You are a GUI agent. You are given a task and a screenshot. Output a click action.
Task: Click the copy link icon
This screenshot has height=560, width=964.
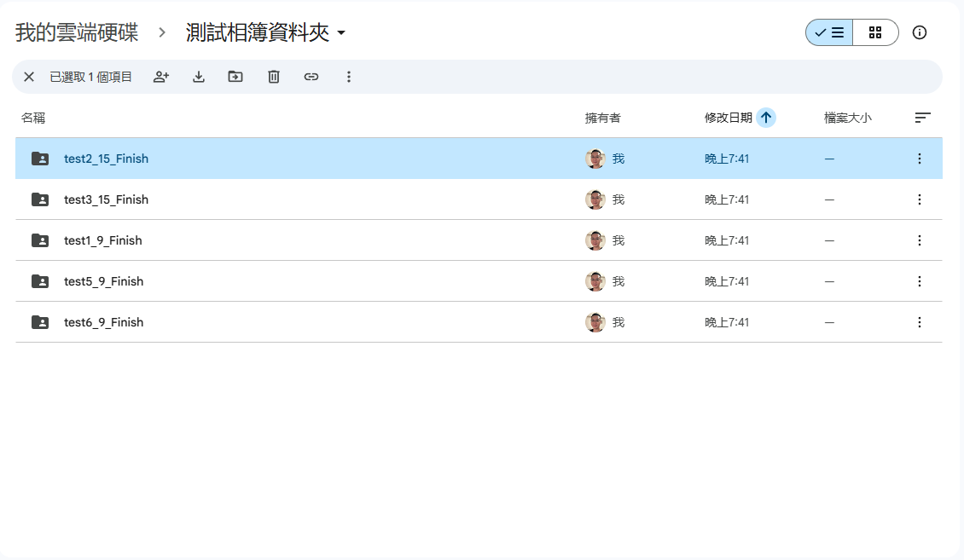(x=311, y=77)
